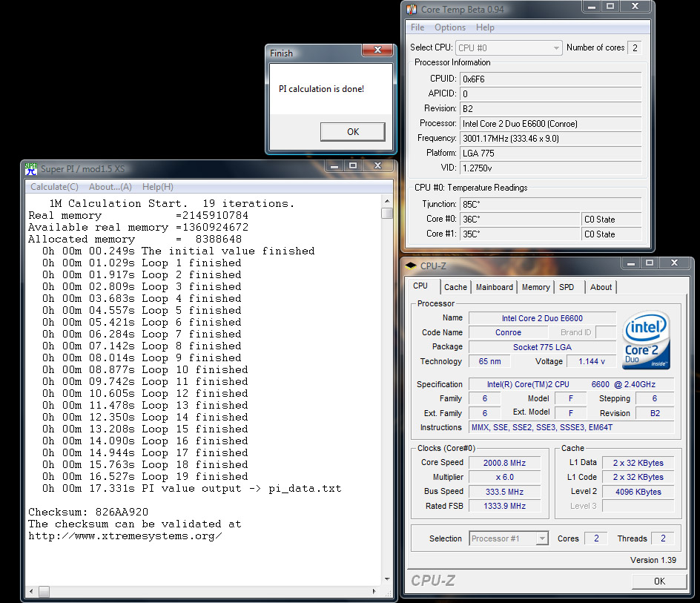Screen dimensions: 700x603
Task: Minimize the CPU-Z window
Action: (x=631, y=263)
